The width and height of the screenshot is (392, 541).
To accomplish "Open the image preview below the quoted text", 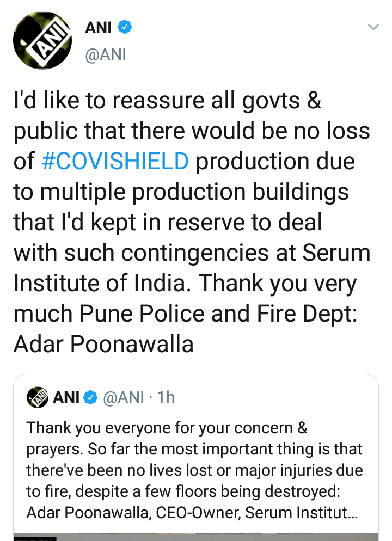I will coord(196,537).
